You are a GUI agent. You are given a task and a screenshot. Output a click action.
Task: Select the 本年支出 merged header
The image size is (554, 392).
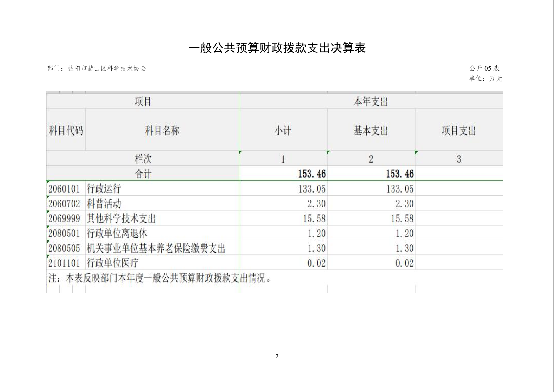371,101
